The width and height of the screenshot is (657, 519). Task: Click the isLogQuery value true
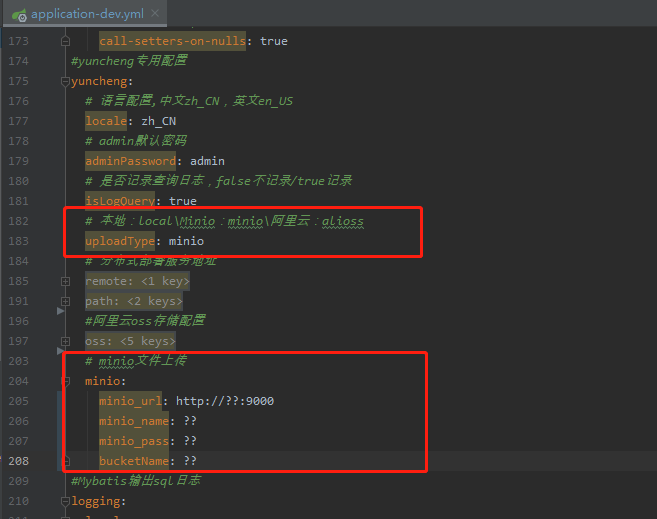pyautogui.click(x=183, y=201)
